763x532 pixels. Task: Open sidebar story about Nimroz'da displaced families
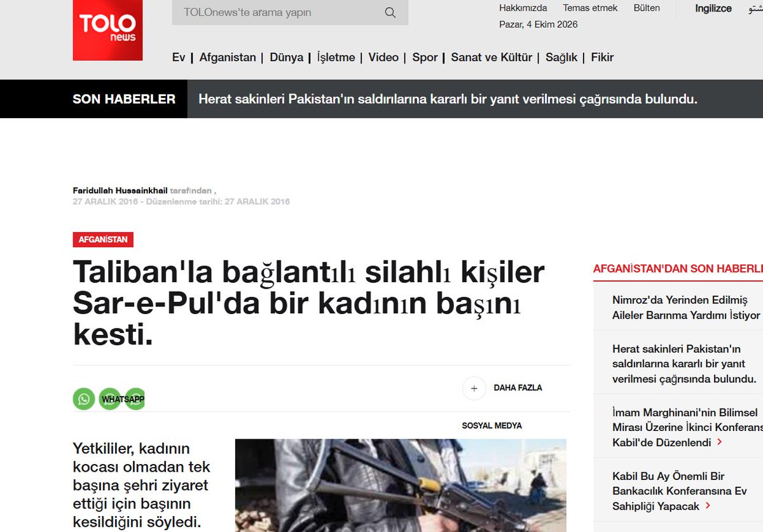[686, 307]
